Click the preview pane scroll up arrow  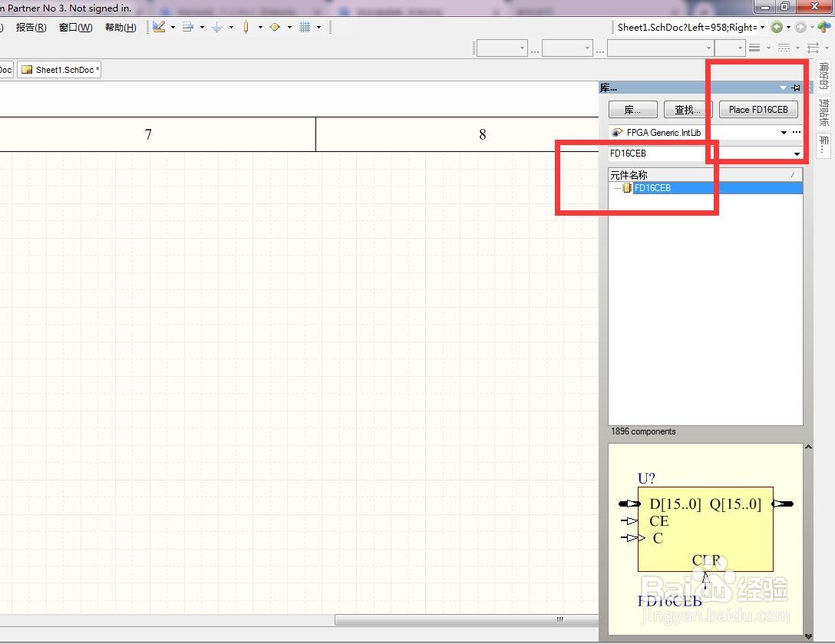click(x=808, y=447)
